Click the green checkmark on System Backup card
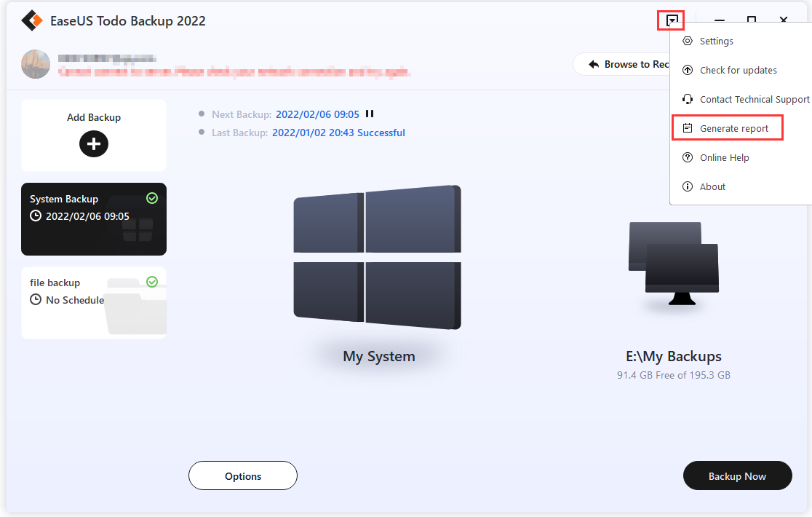812x517 pixels. point(152,198)
